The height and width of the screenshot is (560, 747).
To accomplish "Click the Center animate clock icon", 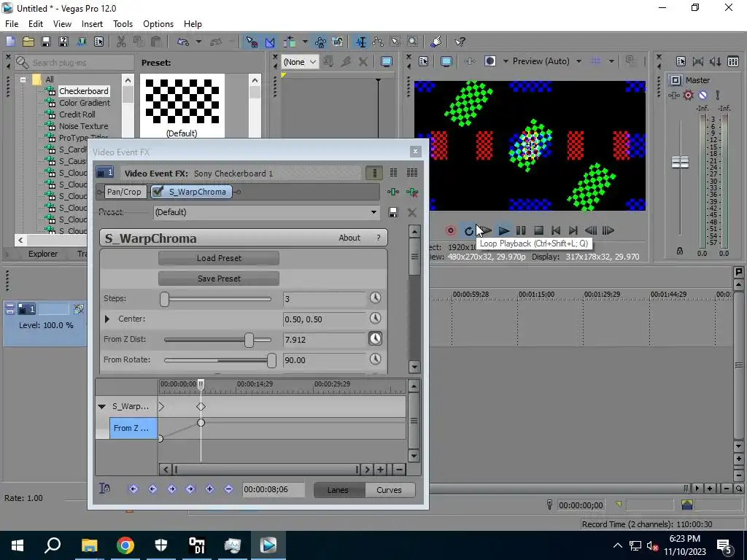I will tap(376, 318).
